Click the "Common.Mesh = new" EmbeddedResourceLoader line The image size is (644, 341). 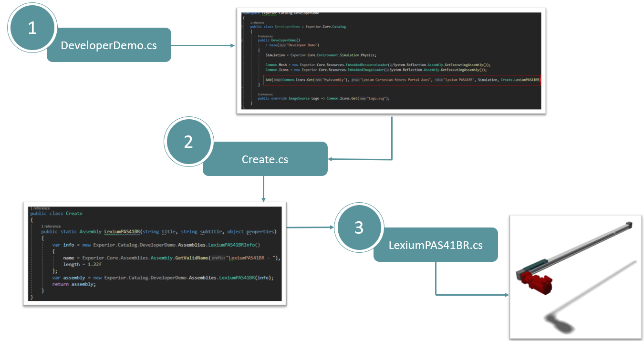coord(378,64)
